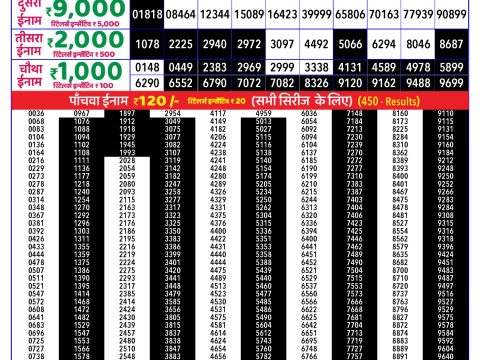Click fourth prize number 6290
This screenshot has width=480, height=360.
pos(147,83)
